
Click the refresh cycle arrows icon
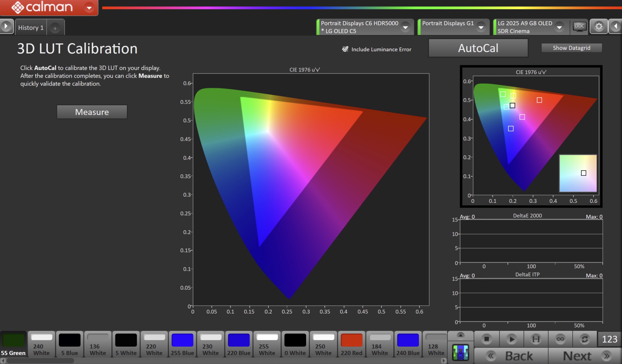585,339
